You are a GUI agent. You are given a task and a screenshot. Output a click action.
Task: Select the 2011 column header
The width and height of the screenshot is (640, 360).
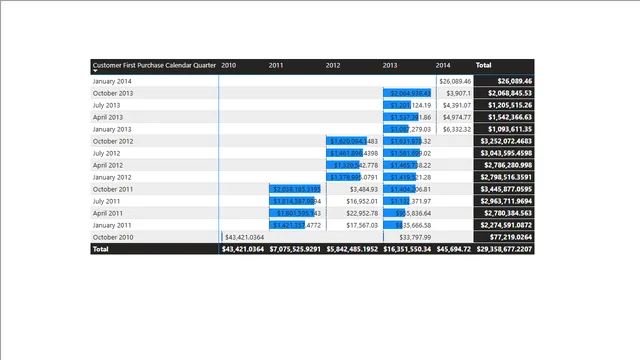click(x=276, y=65)
